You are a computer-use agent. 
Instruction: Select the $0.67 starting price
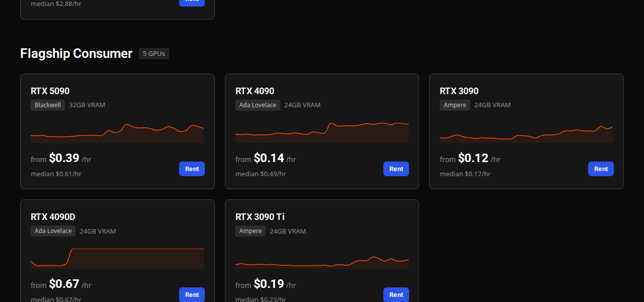64,284
